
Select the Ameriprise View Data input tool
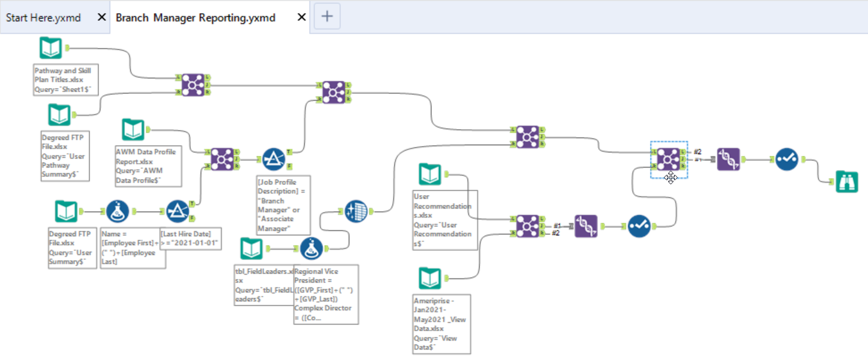[x=430, y=277]
